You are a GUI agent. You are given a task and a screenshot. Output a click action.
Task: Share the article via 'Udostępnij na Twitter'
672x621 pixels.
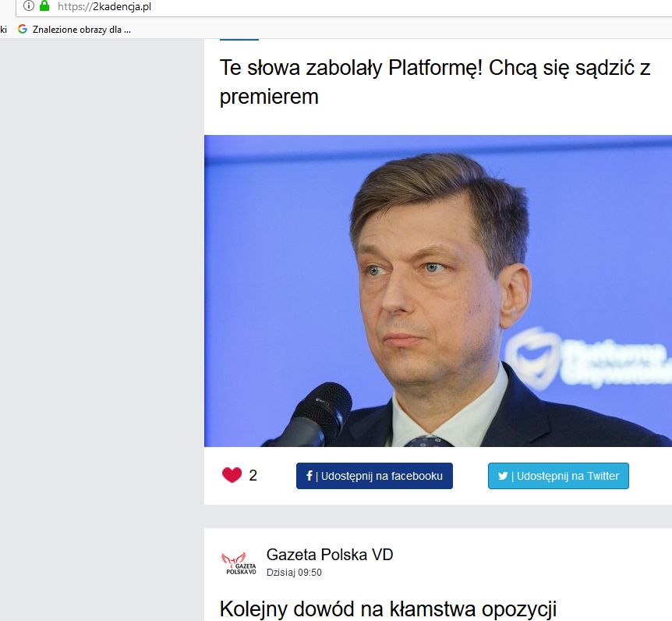pos(558,476)
